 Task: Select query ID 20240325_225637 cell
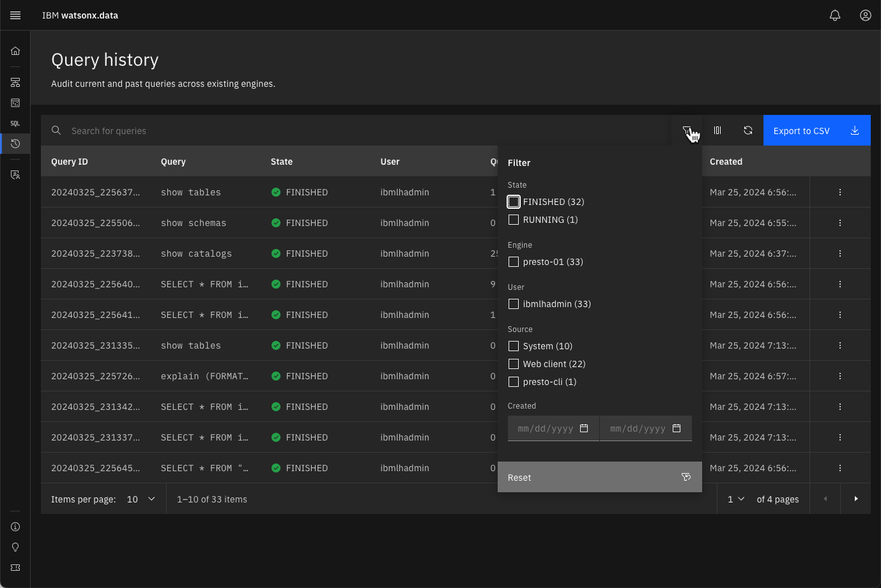[95, 192]
